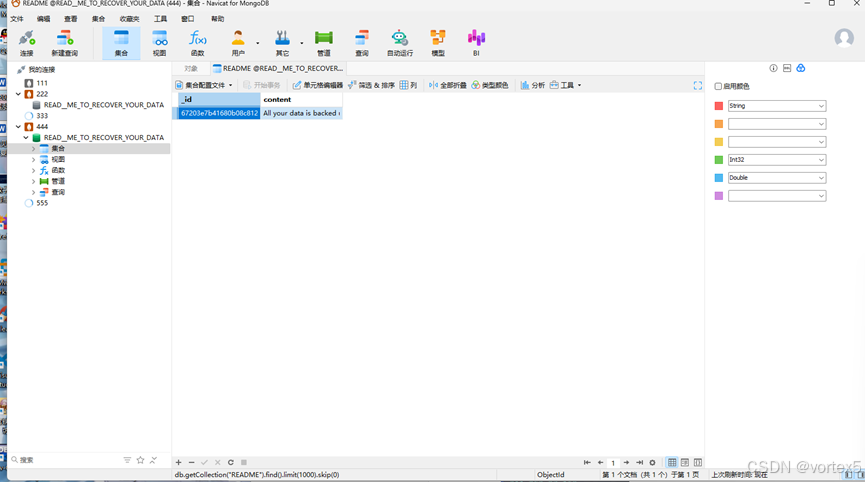
Task: Click the 连接 (Connection) toolbar icon
Action: 26,43
